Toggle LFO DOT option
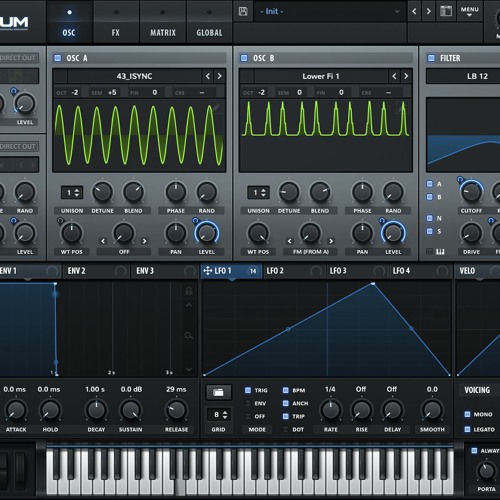This screenshot has height=500, width=500. (286, 429)
